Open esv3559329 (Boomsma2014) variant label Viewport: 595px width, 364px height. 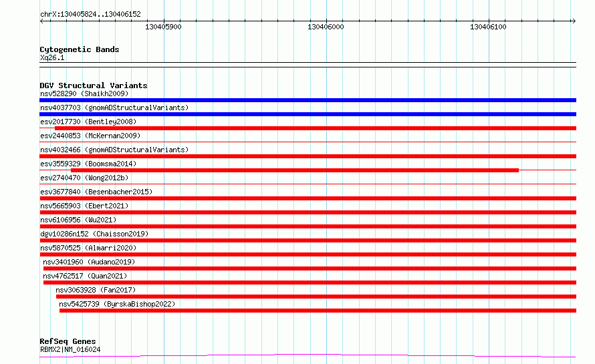[x=88, y=164]
